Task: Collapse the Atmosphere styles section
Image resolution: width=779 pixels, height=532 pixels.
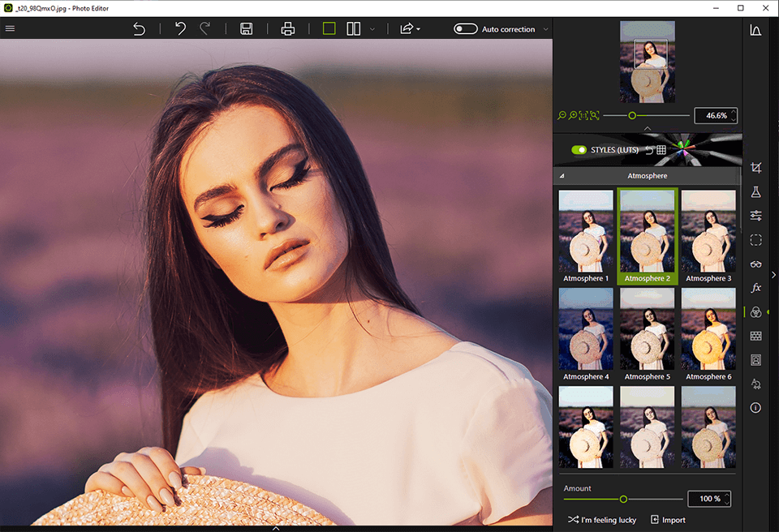Action: tap(562, 176)
